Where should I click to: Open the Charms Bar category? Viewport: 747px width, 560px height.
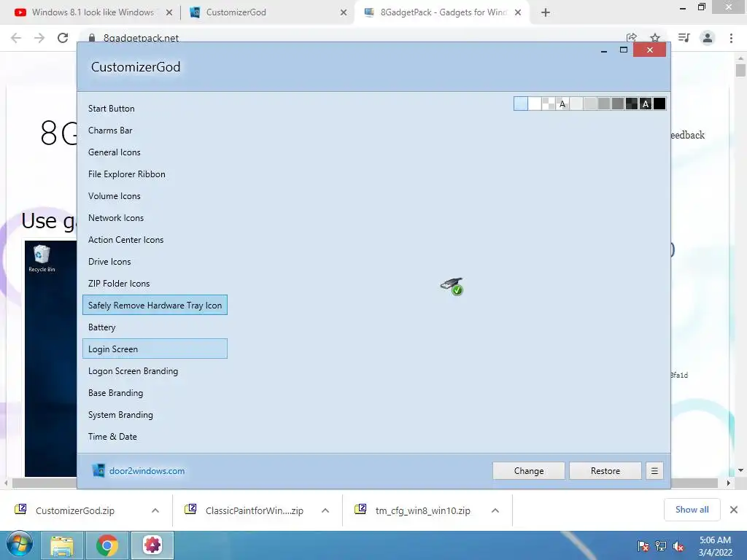coord(155,131)
